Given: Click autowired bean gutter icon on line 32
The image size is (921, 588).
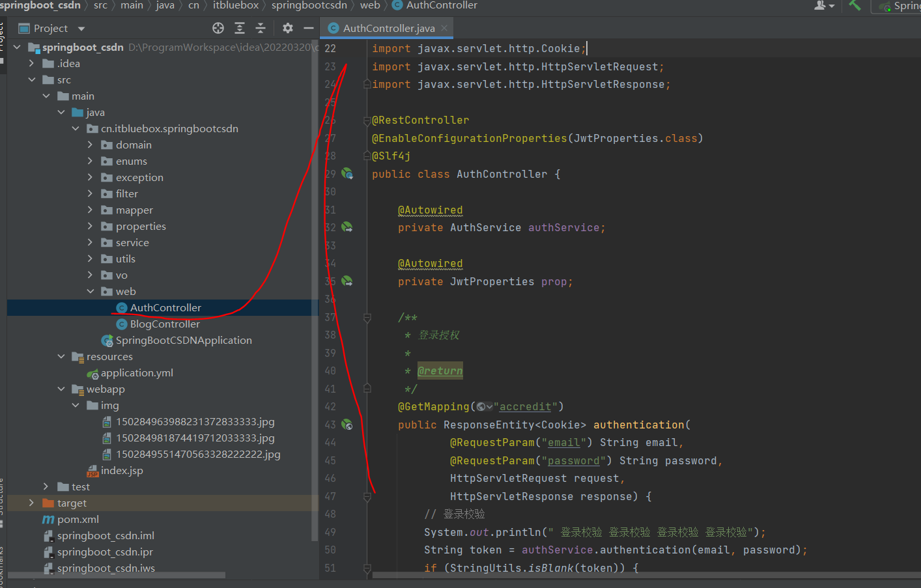Looking at the screenshot, I should [347, 227].
